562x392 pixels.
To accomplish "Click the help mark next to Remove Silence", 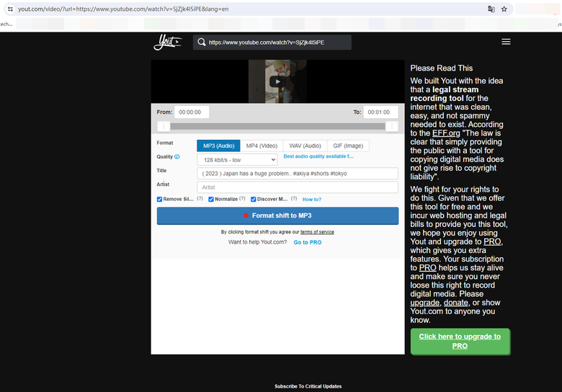I will click(200, 198).
